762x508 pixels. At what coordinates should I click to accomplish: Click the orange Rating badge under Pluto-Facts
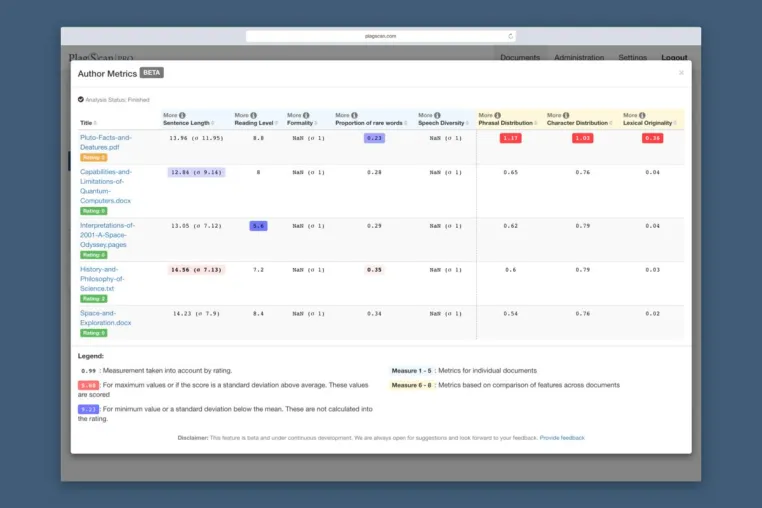point(93,158)
